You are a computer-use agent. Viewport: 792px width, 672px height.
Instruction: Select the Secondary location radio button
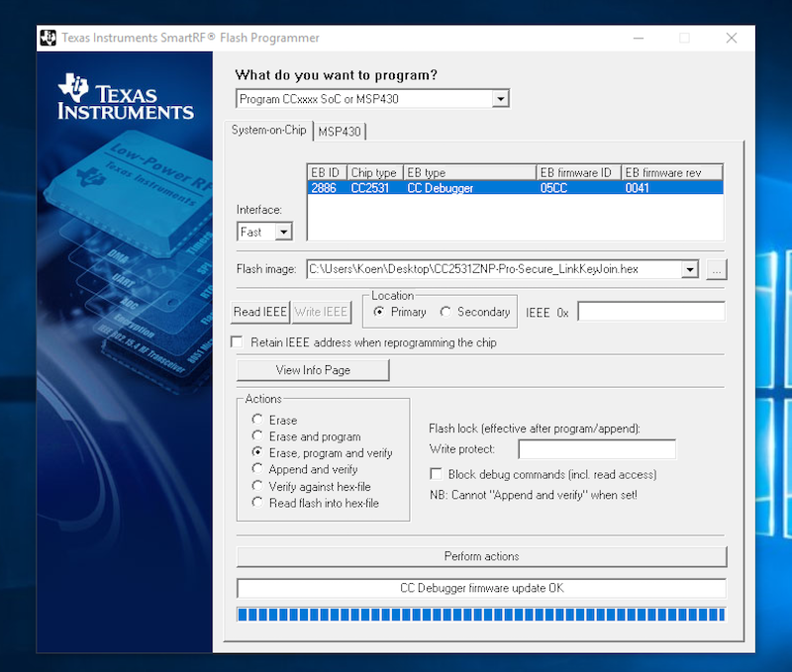pos(445,312)
